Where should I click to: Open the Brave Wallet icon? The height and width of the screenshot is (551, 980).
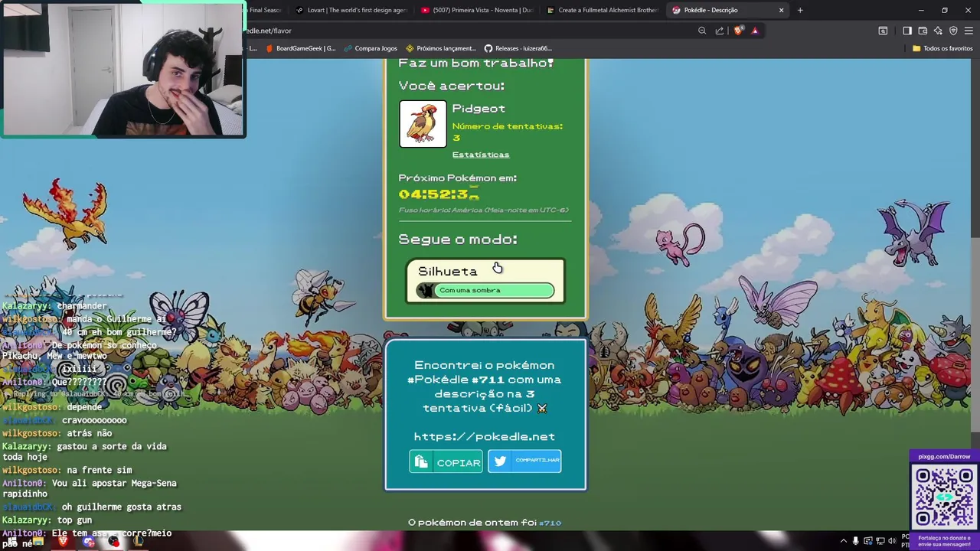(923, 31)
